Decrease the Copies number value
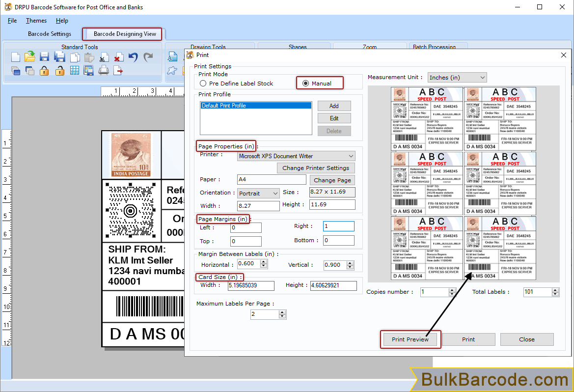Image resolution: width=574 pixels, height=392 pixels. 452,295
